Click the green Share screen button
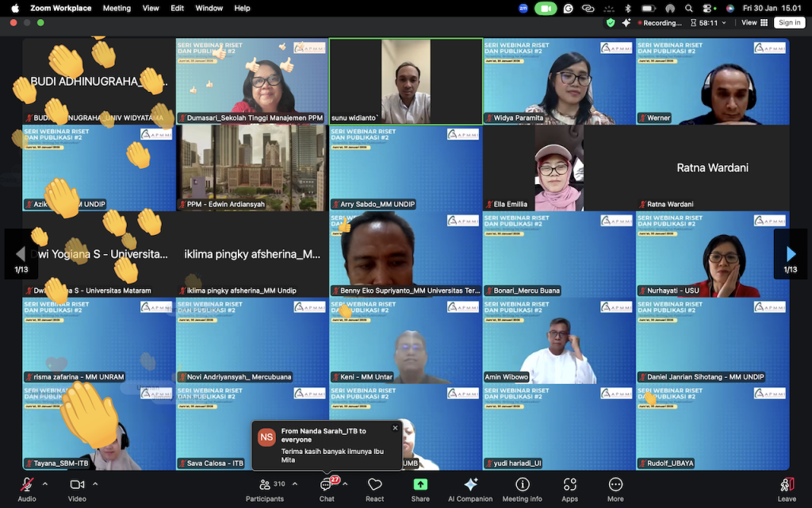Viewport: 812px width, 508px height. [x=420, y=489]
